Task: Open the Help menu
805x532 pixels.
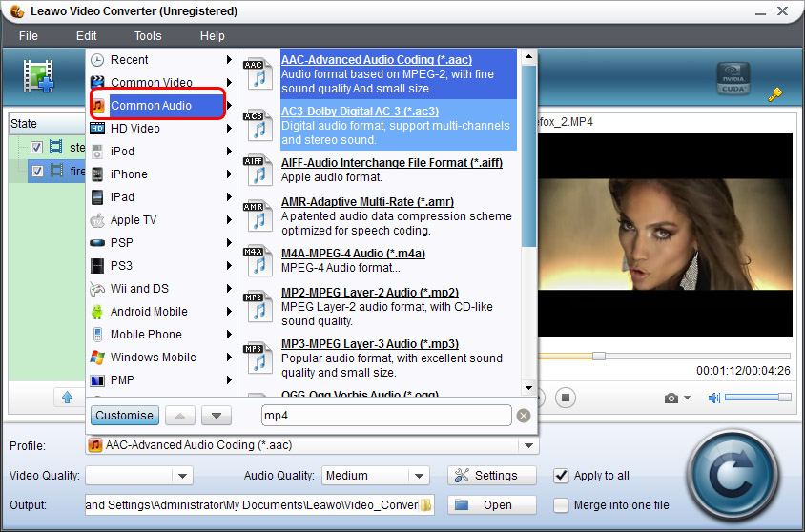Action: [x=212, y=36]
